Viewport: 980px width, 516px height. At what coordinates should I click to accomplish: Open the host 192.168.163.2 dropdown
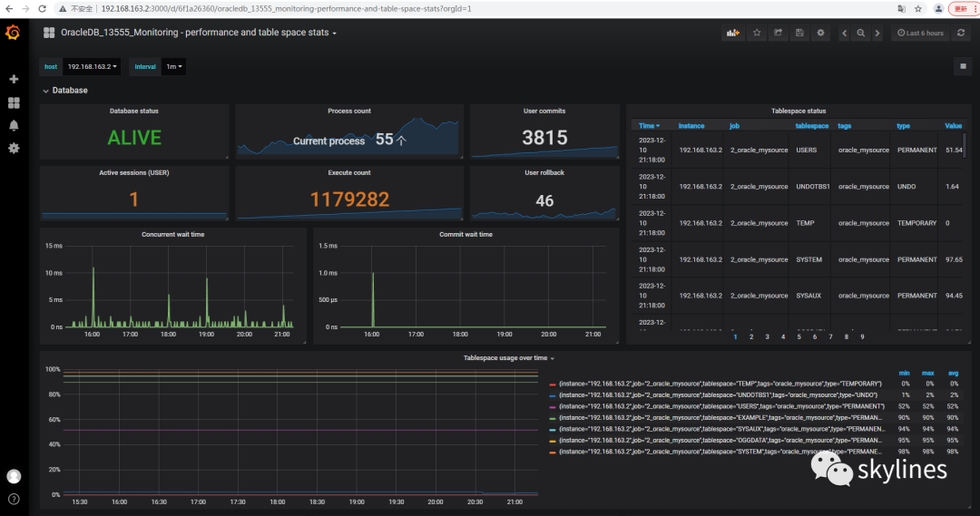click(92, 67)
